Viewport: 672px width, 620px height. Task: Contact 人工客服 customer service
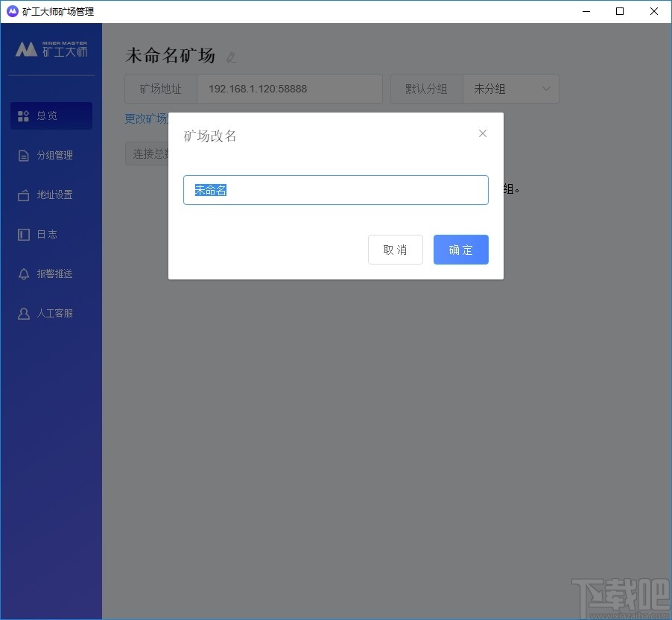click(23, 313)
